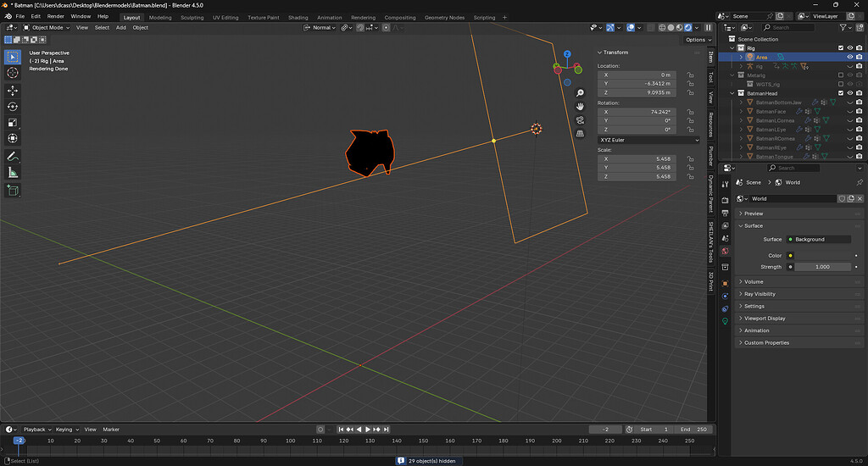
Task: Open the Normal transform orientation dropdown
Action: point(320,28)
